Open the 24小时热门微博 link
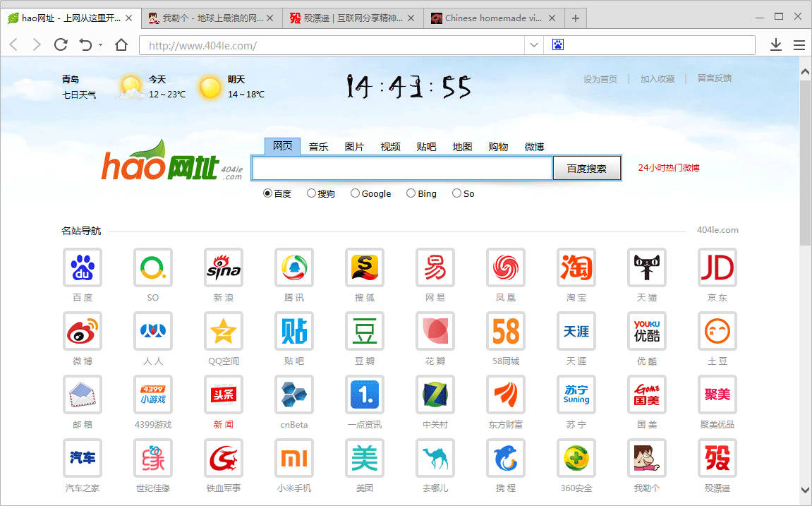This screenshot has height=506, width=812. (x=669, y=168)
